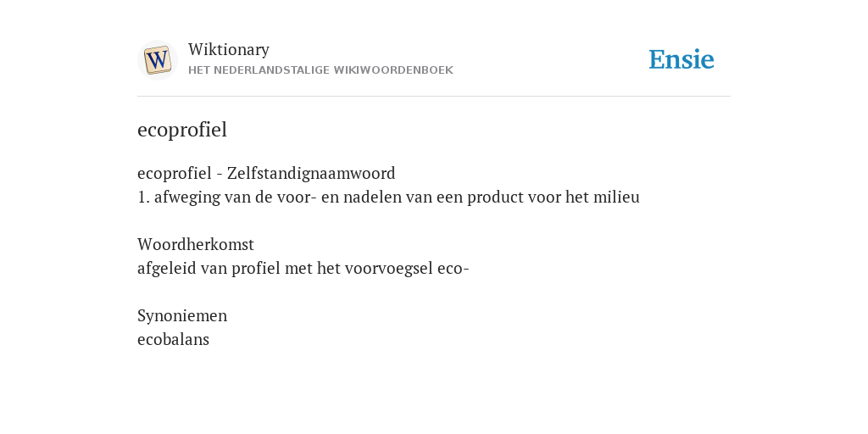Click the prefix 'eco-' in the etymology
This screenshot has height=434, width=868.
point(453,269)
